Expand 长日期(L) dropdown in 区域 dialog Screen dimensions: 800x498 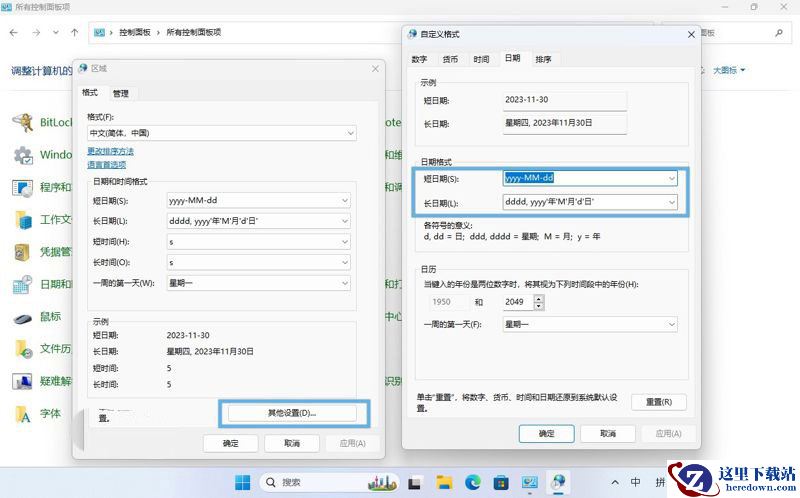pos(345,221)
